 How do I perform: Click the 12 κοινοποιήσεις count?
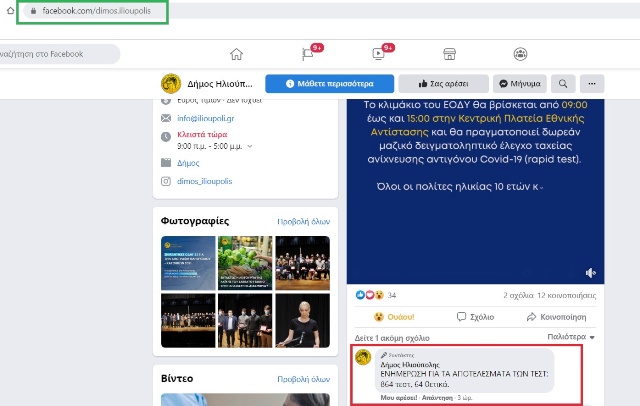tap(567, 295)
